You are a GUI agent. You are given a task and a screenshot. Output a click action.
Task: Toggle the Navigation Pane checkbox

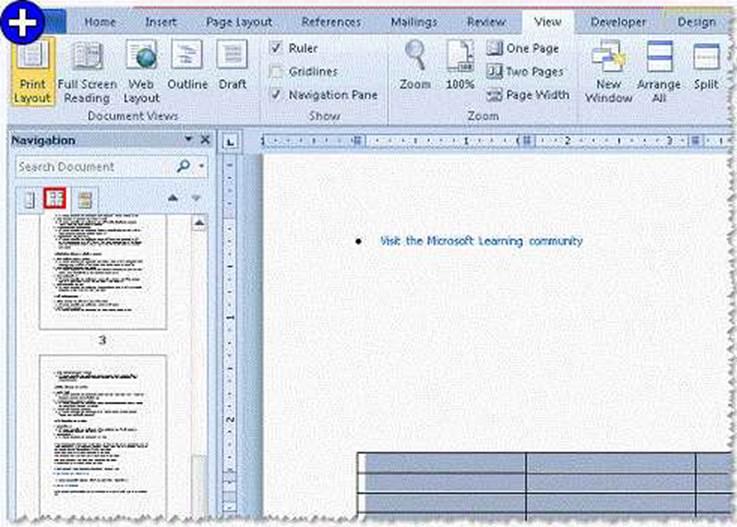click(276, 95)
